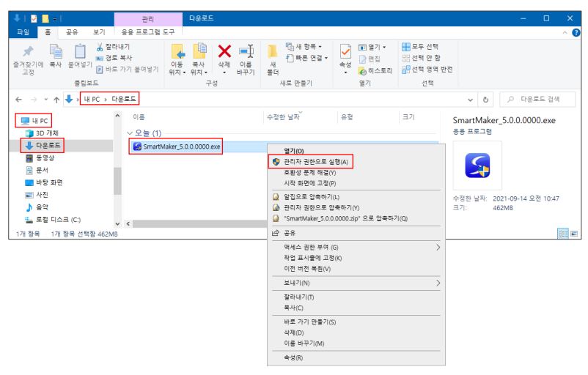The image size is (588, 375).
Task: Expand the address bar history dropdown
Action: coord(471,99)
